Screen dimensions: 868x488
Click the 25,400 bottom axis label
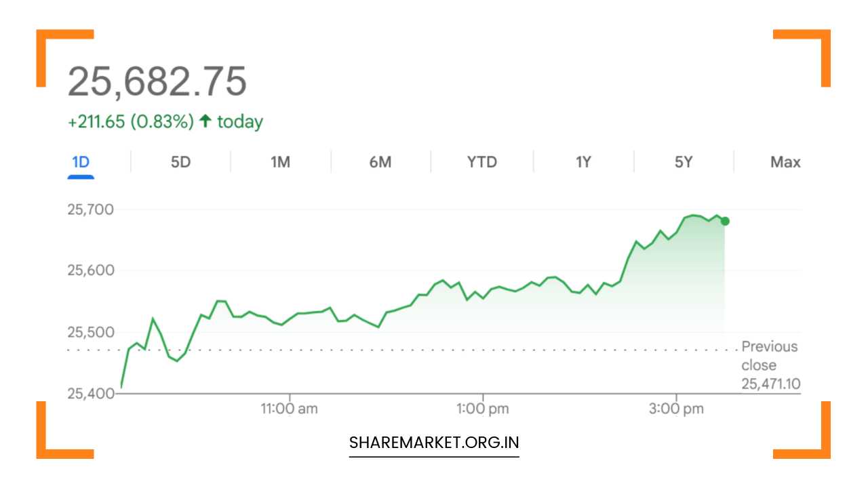90,394
